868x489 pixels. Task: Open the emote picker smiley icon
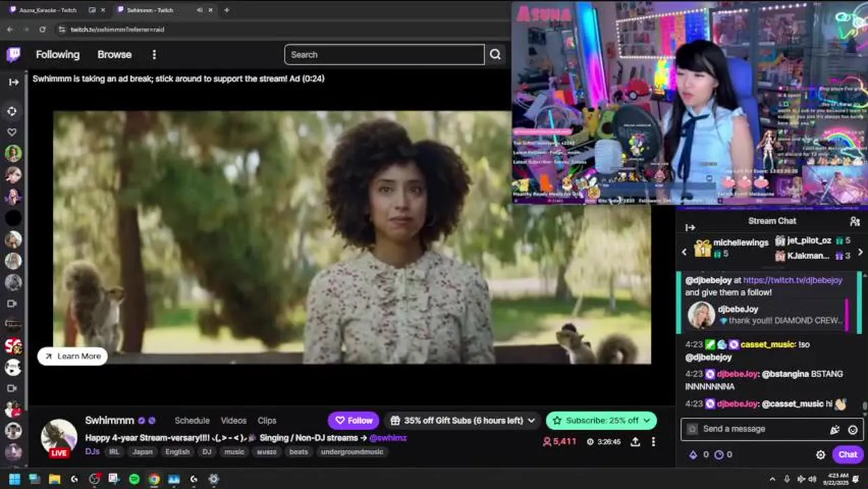click(x=852, y=429)
